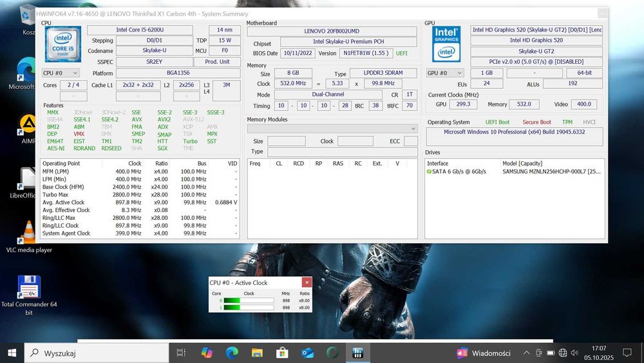Launch VLC media player from the desktop
Screen dimensions: 644x363
[29, 233]
